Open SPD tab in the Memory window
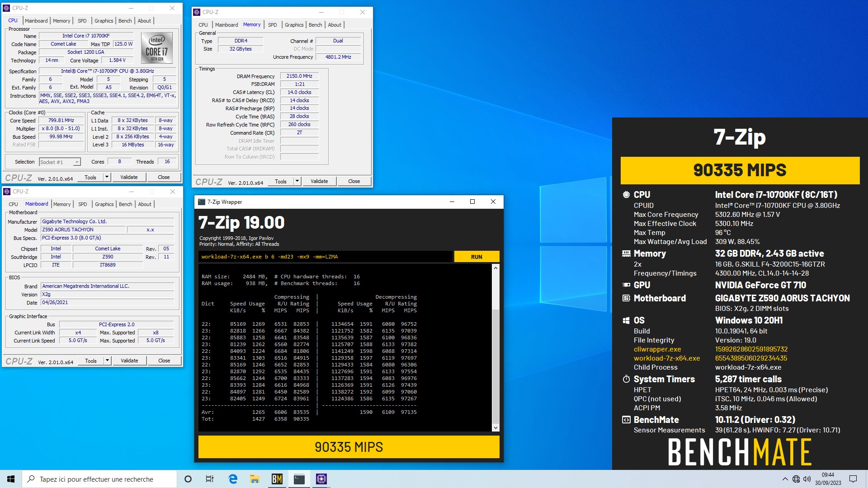 [272, 25]
